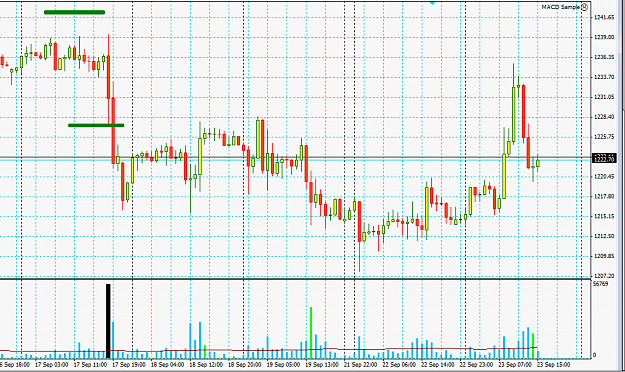Screen dimensions: 625x372
Task: Click time label 22 Sep 23:00
Action: pos(476,364)
